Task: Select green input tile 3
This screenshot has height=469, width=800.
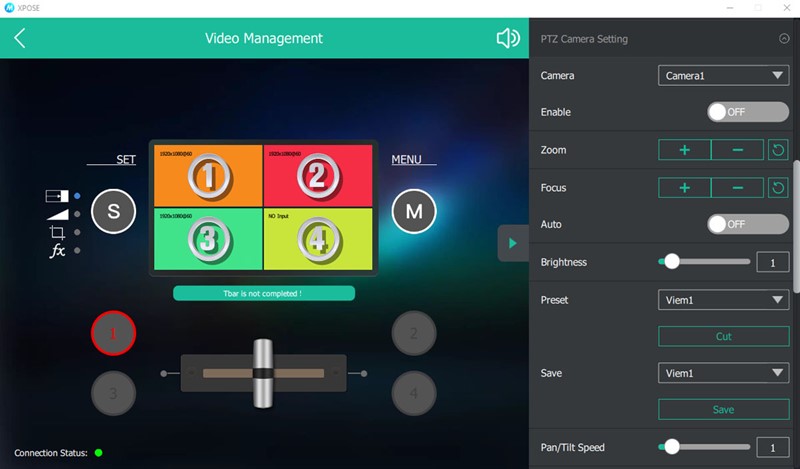Action: [208, 239]
